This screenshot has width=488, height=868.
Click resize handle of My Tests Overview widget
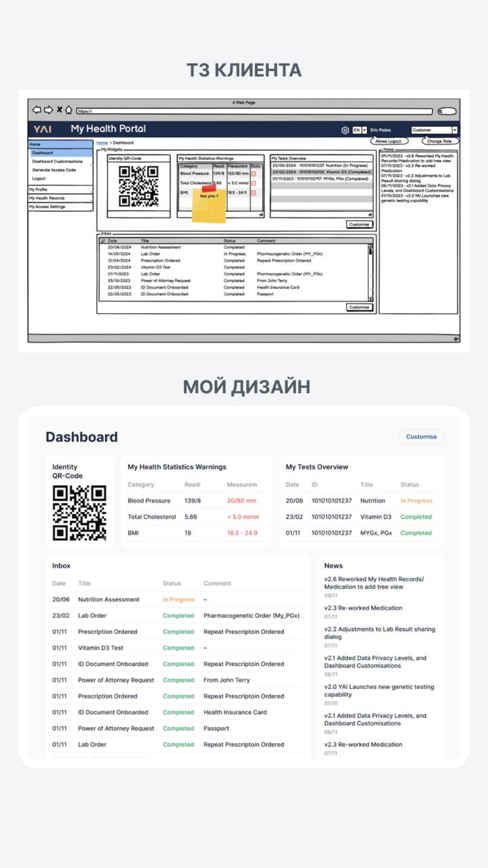tap(370, 214)
